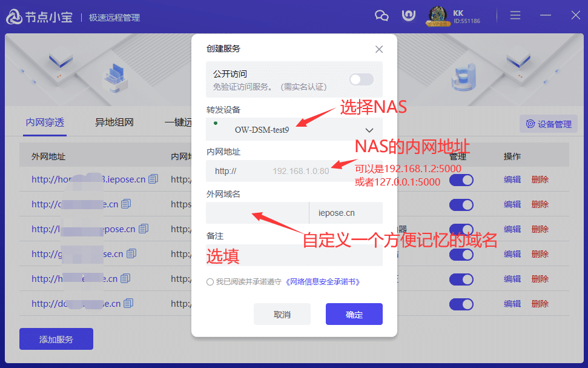The width and height of the screenshot is (588, 368).
Task: Open the 《网络信息安全承诺书》 link
Action: pos(323,282)
